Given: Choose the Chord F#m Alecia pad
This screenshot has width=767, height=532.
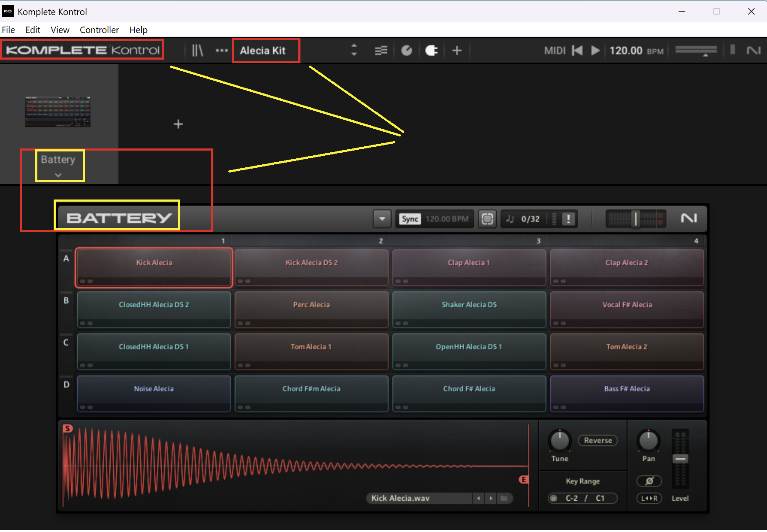Looking at the screenshot, I should 312,393.
